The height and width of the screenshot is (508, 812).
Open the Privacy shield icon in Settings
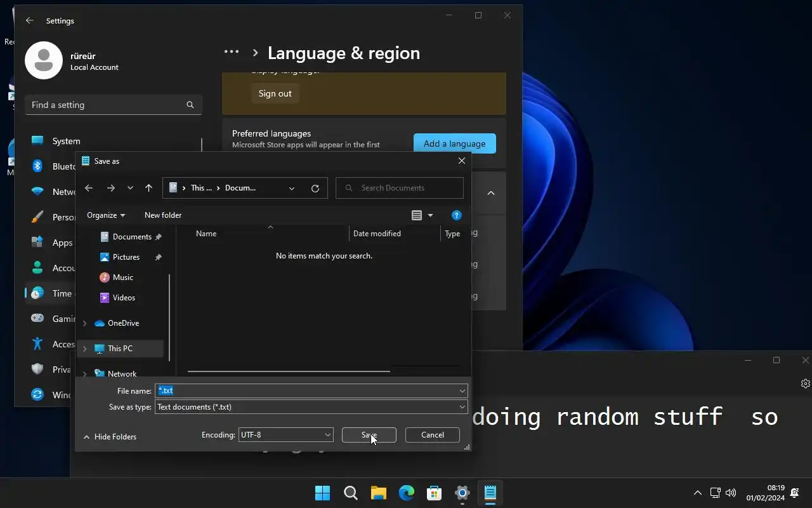pos(37,370)
